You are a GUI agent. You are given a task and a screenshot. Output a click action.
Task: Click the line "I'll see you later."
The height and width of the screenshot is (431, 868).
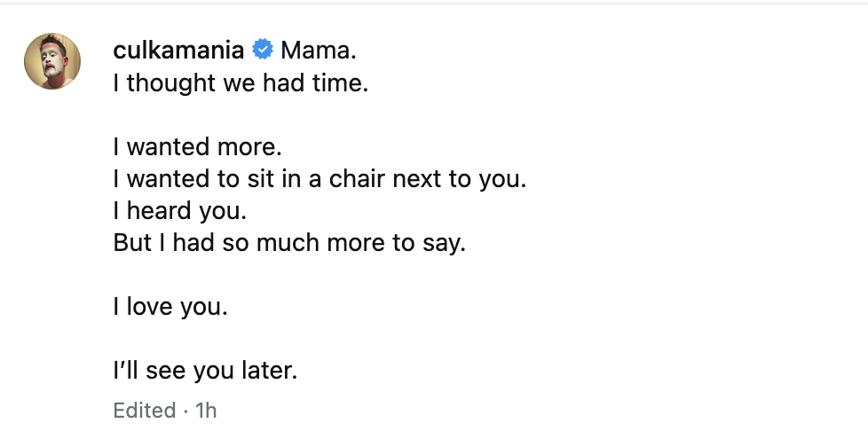pos(205,370)
